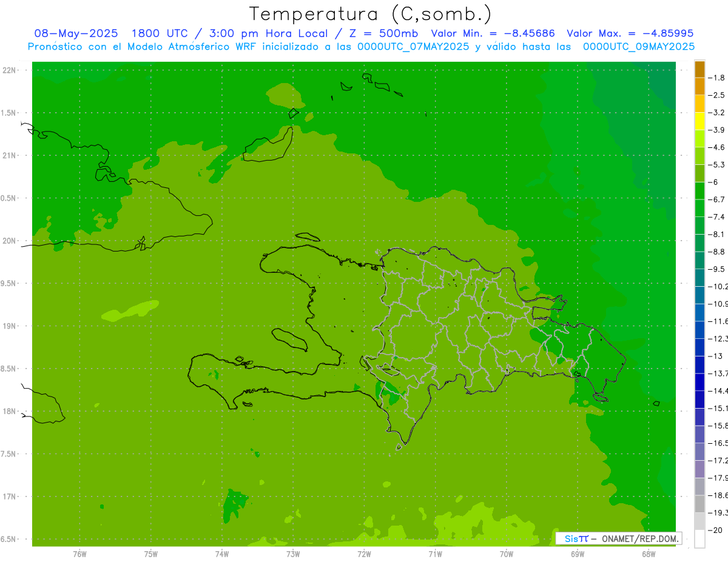Select the yellow colorbar segment between -3.2 and -3.9
Image resolution: width=728 pixels, height=562 pixels.
[699, 121]
